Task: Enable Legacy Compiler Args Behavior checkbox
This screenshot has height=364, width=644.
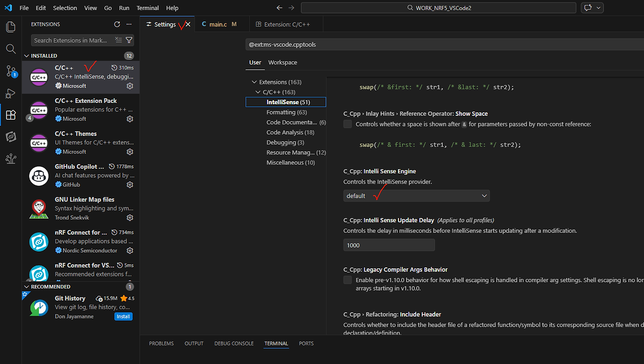Action: point(348,280)
